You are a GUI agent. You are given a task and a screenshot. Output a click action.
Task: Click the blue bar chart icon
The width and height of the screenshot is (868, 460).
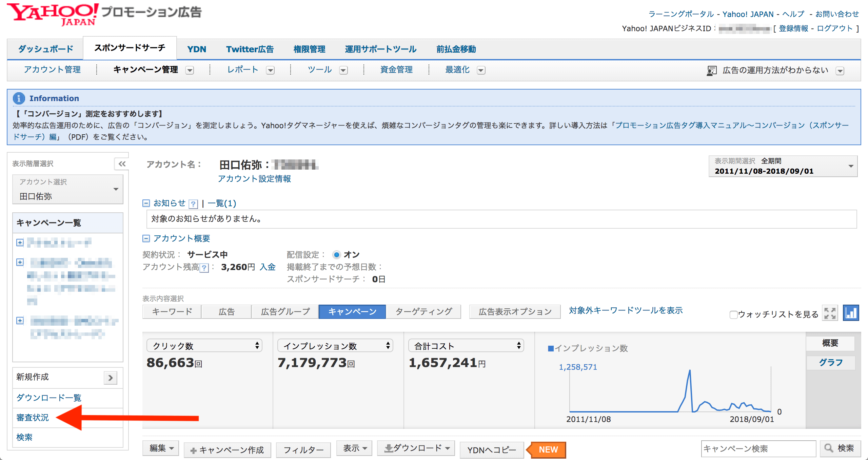[x=851, y=313]
